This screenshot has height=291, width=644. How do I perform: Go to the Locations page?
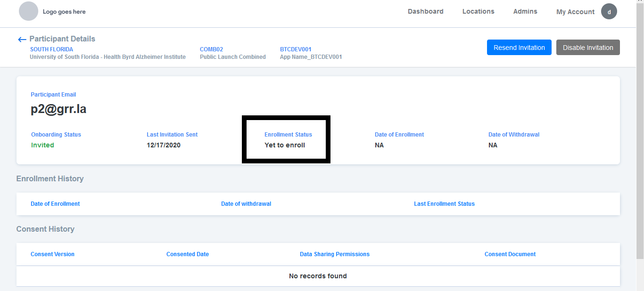(479, 11)
